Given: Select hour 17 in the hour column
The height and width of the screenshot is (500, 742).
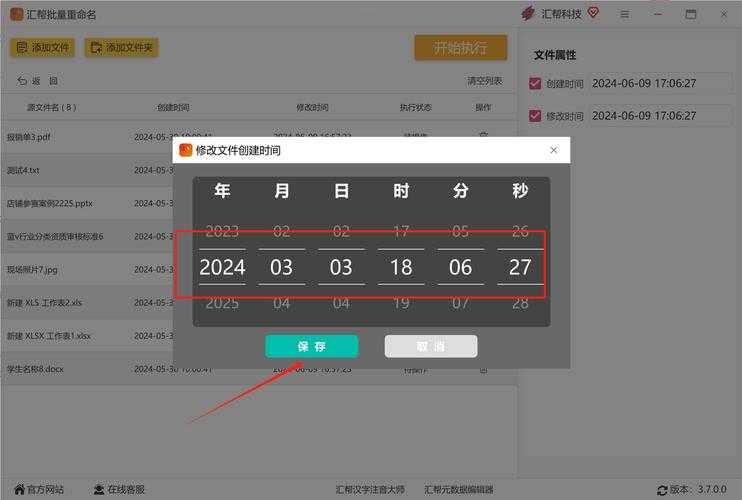Looking at the screenshot, I should pos(401,231).
